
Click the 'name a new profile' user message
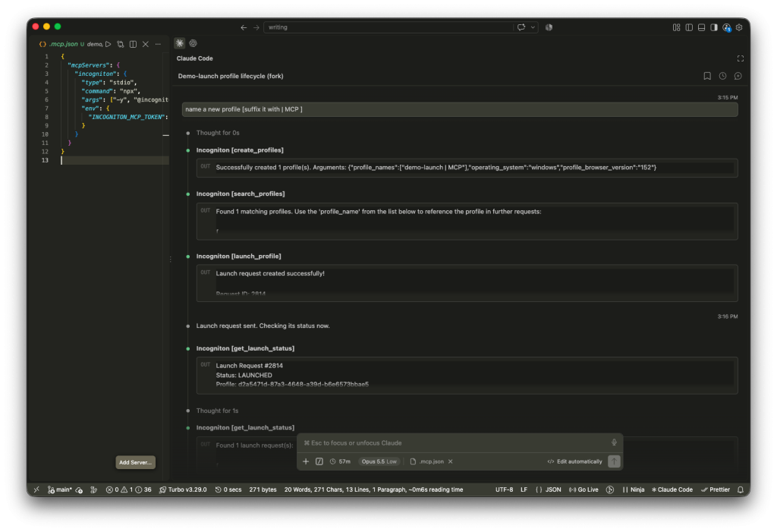(x=459, y=109)
